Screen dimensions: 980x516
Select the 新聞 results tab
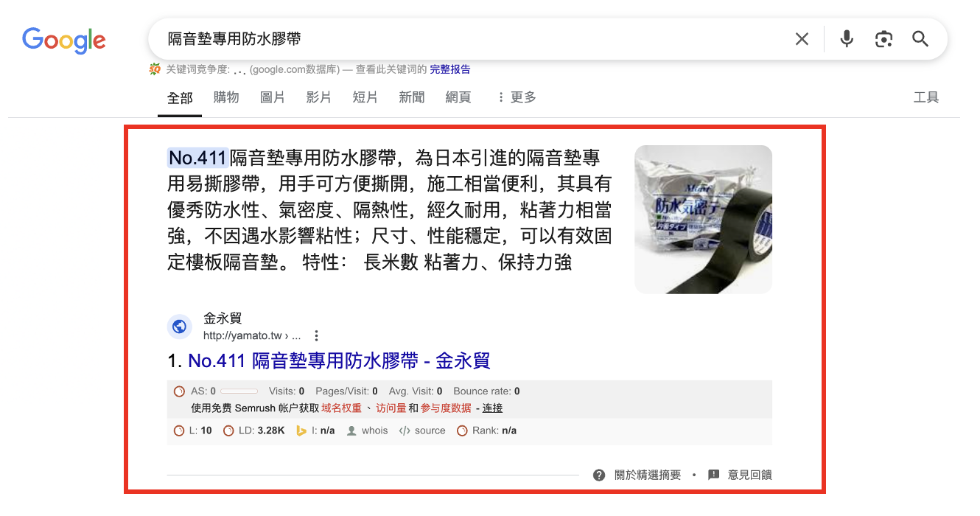(412, 97)
